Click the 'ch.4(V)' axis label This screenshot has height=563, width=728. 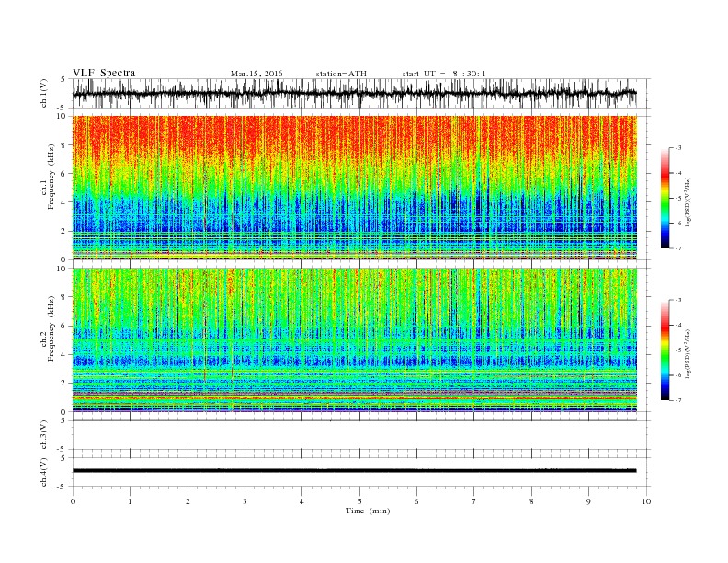click(44, 472)
